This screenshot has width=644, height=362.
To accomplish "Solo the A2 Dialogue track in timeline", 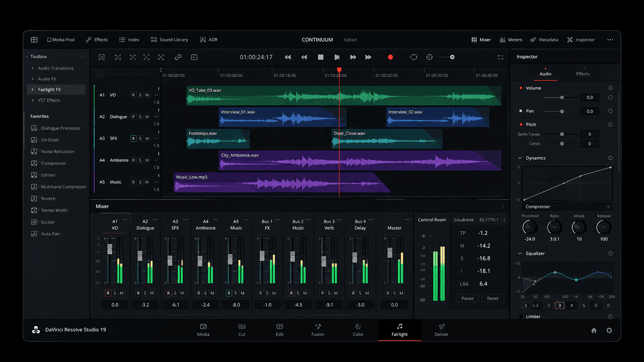I will (x=140, y=117).
